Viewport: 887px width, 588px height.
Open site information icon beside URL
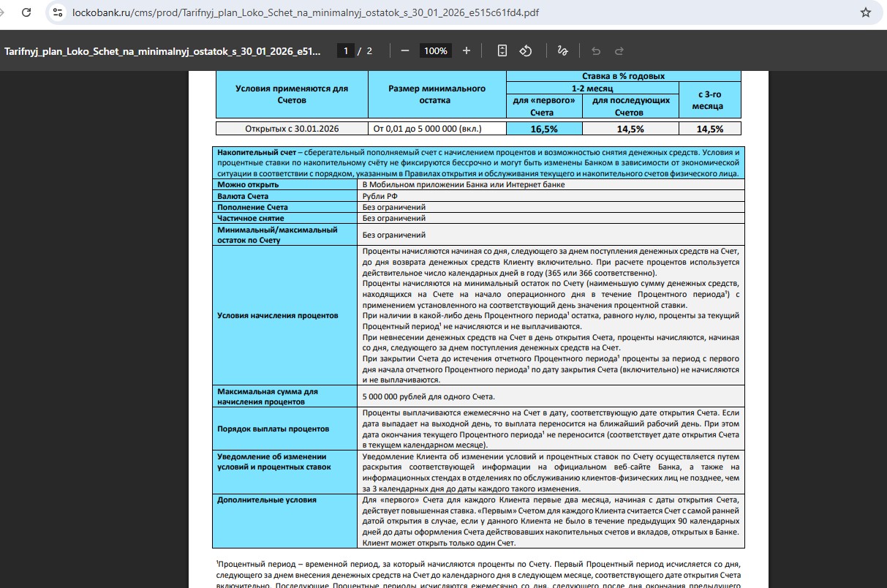point(58,12)
